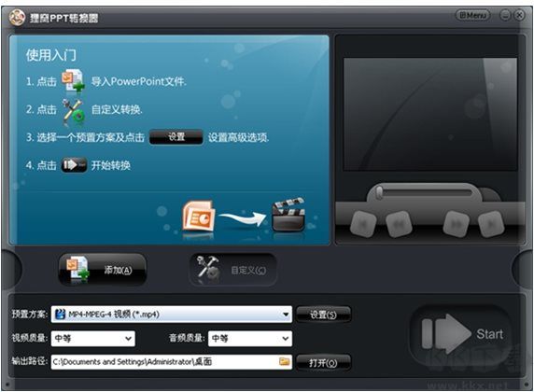This screenshot has height=392, width=534.
Task: Click the customize tools icon in step 2
Action: click(73, 110)
